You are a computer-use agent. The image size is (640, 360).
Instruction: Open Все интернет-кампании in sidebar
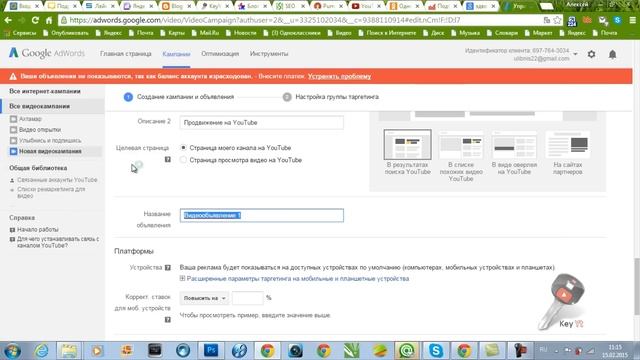click(x=45, y=91)
